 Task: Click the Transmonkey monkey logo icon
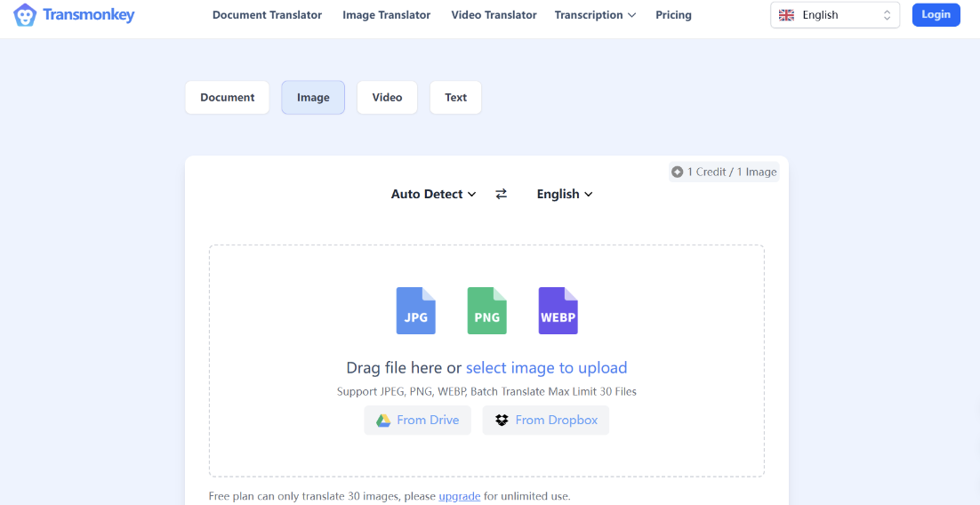(x=25, y=15)
